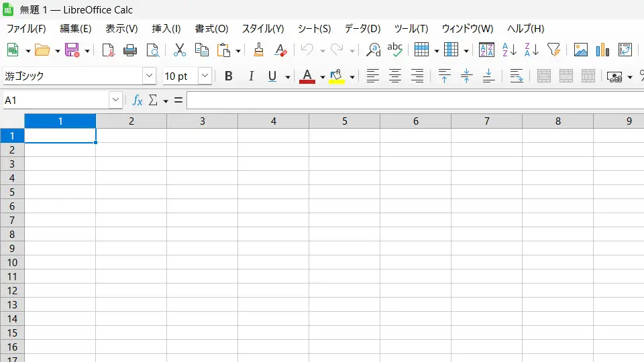Select the Clone Formatting paintbrush icon
644x362 pixels.
pyautogui.click(x=259, y=50)
